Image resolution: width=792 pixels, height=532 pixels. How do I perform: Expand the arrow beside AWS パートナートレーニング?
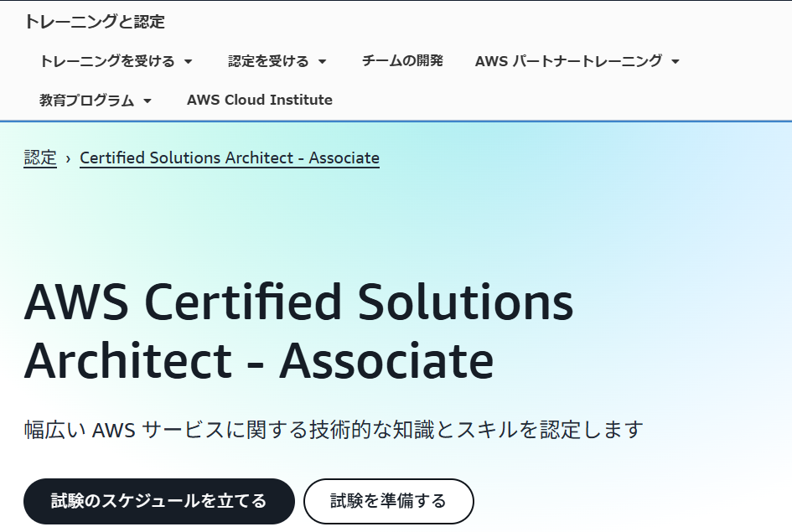pos(676,62)
